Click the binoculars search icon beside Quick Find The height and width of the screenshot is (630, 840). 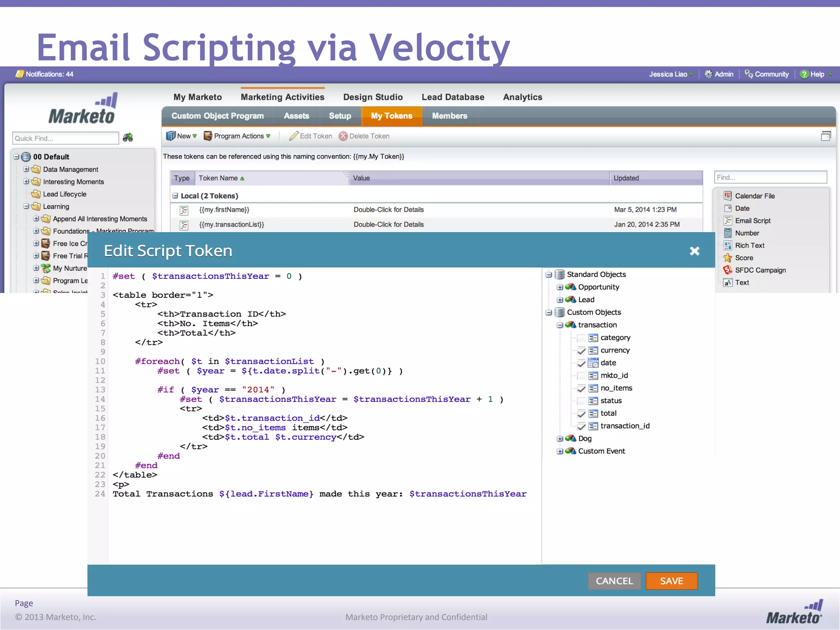(128, 137)
